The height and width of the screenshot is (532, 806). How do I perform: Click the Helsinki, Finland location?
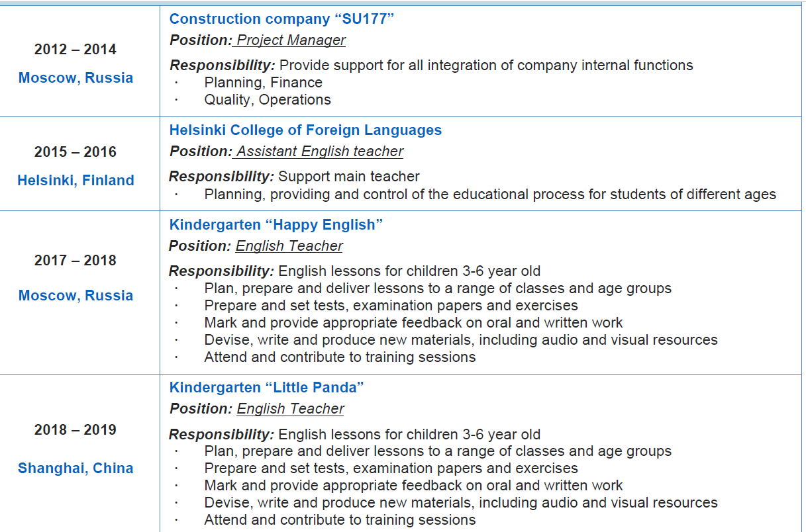pyautogui.click(x=76, y=181)
